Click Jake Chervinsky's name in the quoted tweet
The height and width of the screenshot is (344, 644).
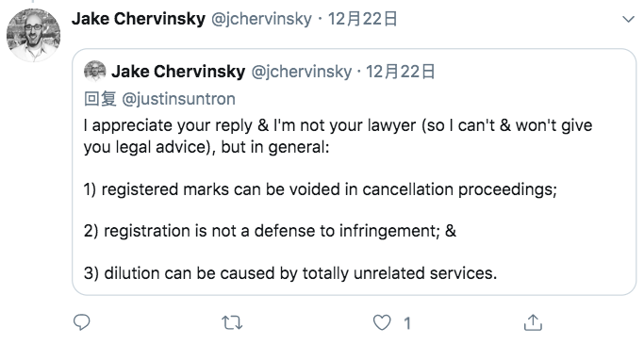point(178,72)
